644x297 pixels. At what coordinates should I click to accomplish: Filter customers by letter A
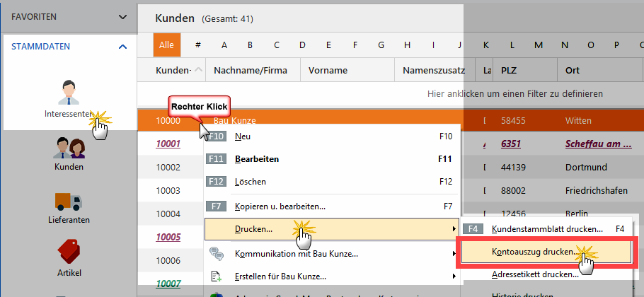click(224, 45)
